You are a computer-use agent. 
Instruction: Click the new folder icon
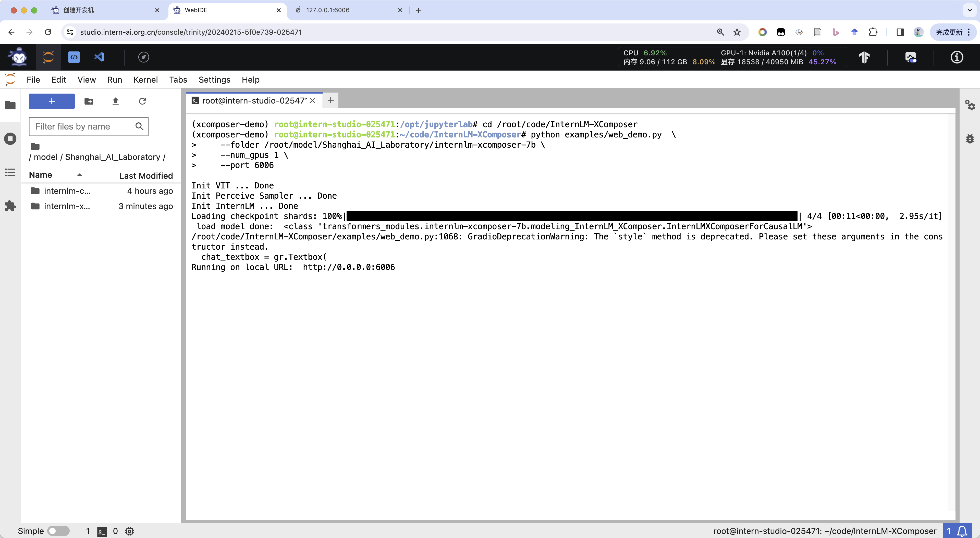pyautogui.click(x=89, y=101)
